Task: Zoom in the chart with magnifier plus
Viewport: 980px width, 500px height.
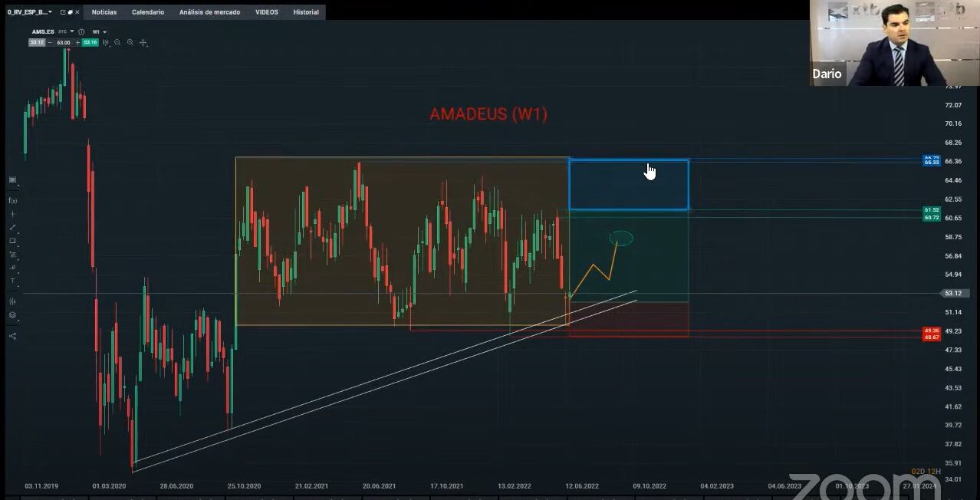Action: click(x=130, y=42)
